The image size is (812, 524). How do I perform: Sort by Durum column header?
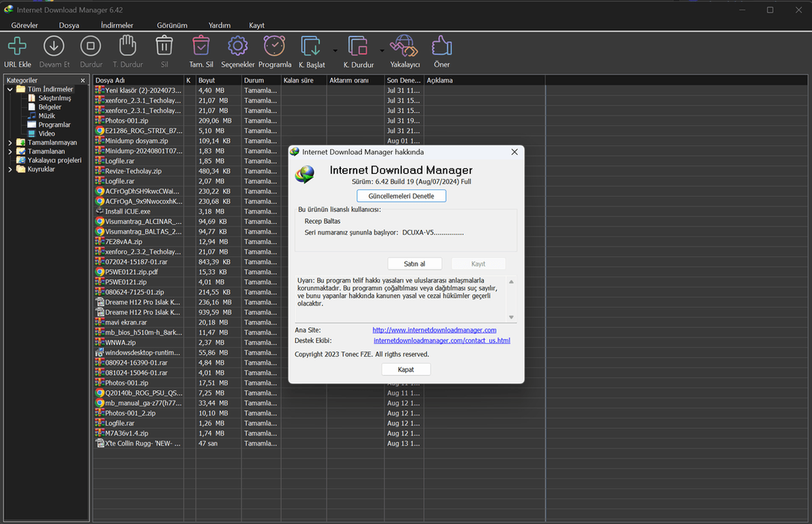(x=261, y=80)
